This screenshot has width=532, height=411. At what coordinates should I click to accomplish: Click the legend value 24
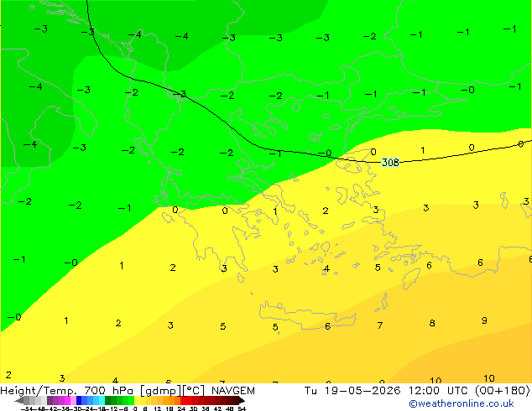click(181, 409)
